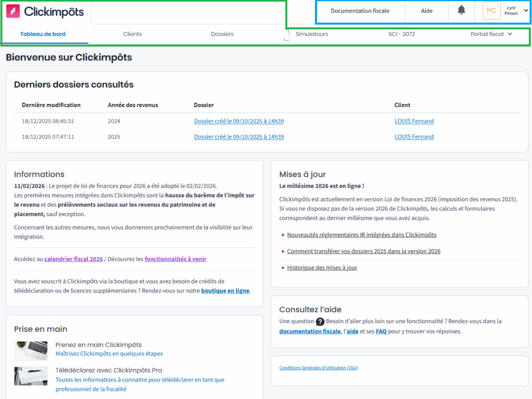Go to the Dossiers tab

pyautogui.click(x=222, y=34)
